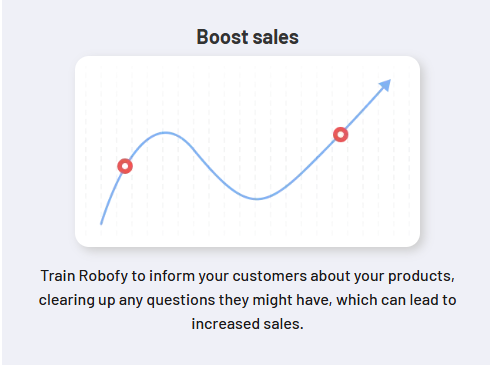The width and height of the screenshot is (490, 365).
Task: Click the word 'Train' in the description
Action: (x=58, y=276)
